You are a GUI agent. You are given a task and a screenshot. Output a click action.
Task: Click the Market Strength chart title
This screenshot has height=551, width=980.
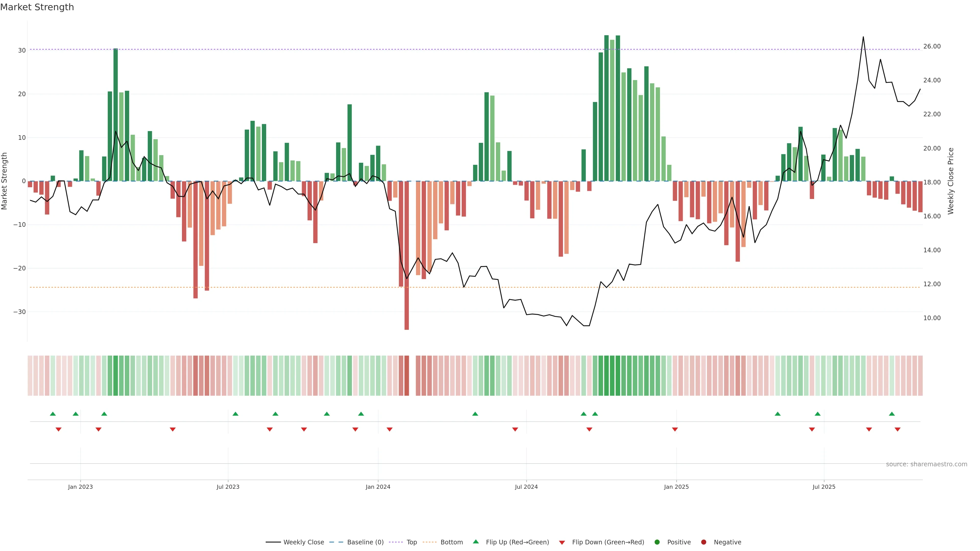tap(37, 7)
